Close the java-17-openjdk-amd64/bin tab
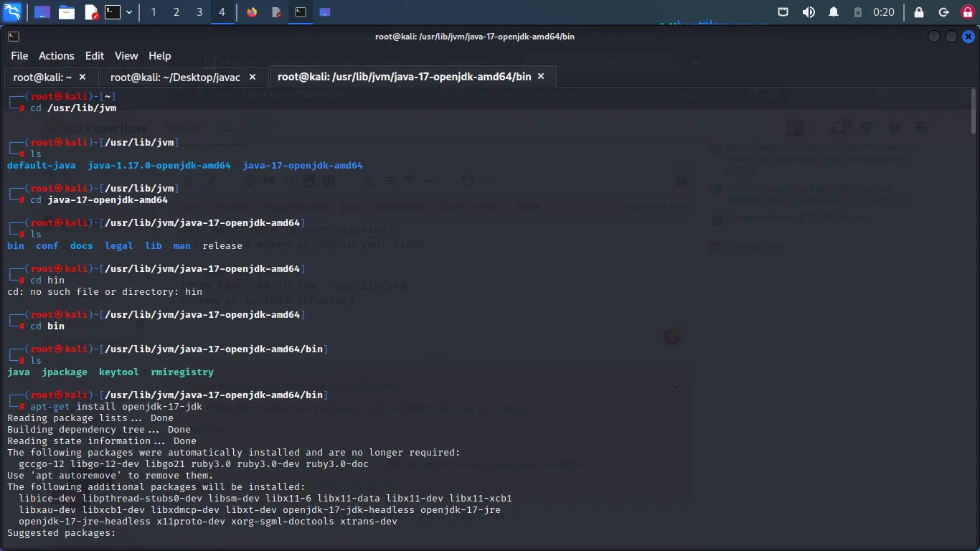Image resolution: width=980 pixels, height=551 pixels. [541, 77]
